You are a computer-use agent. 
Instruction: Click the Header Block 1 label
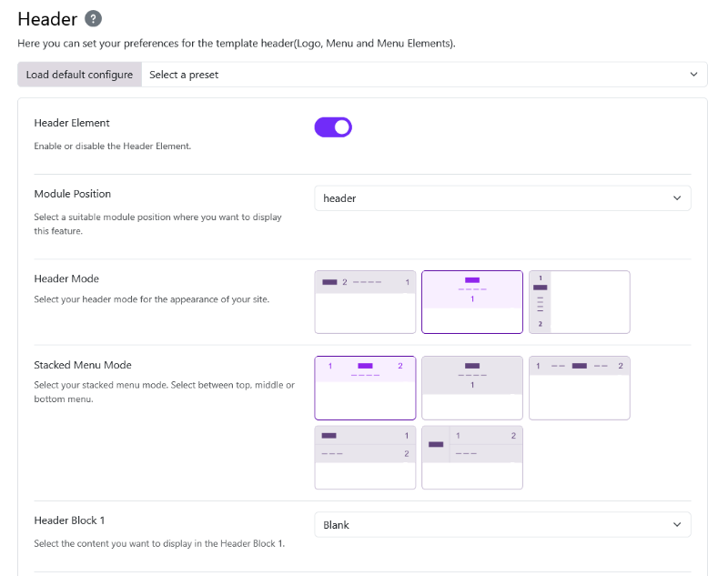point(70,520)
